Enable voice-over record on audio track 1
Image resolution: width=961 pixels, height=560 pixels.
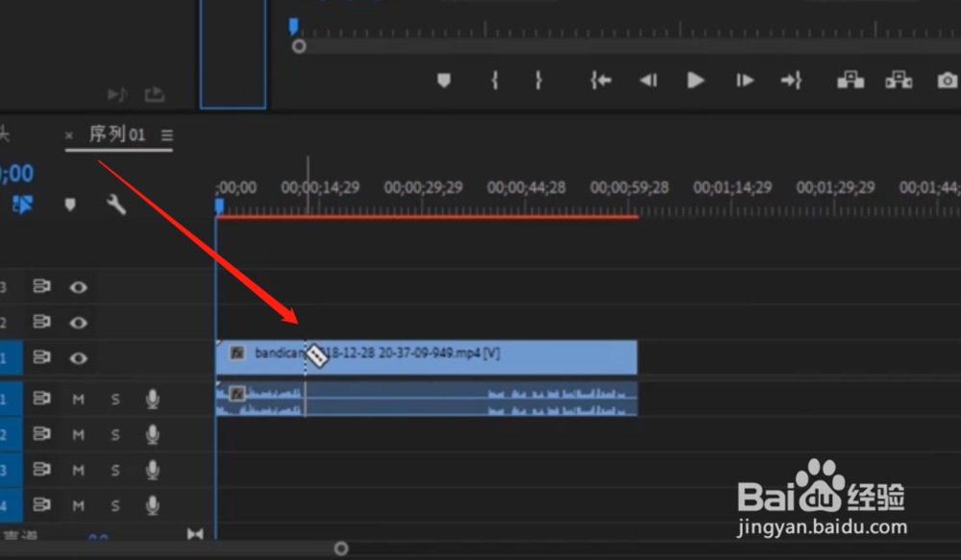click(153, 400)
